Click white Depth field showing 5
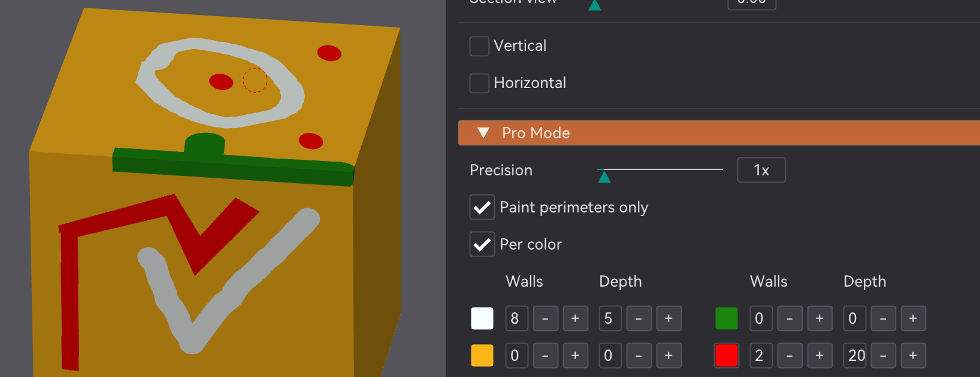Screen dimensions: 980x377 pos(610,318)
